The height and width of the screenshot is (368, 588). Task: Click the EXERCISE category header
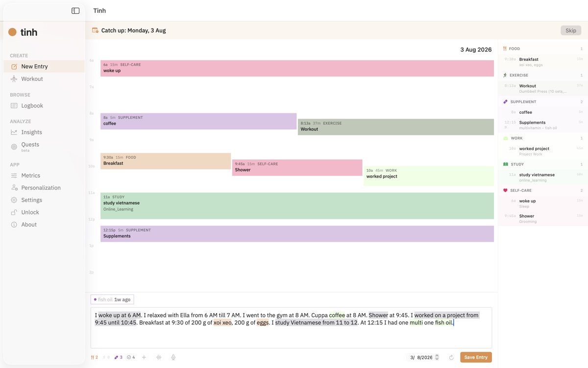(x=543, y=75)
